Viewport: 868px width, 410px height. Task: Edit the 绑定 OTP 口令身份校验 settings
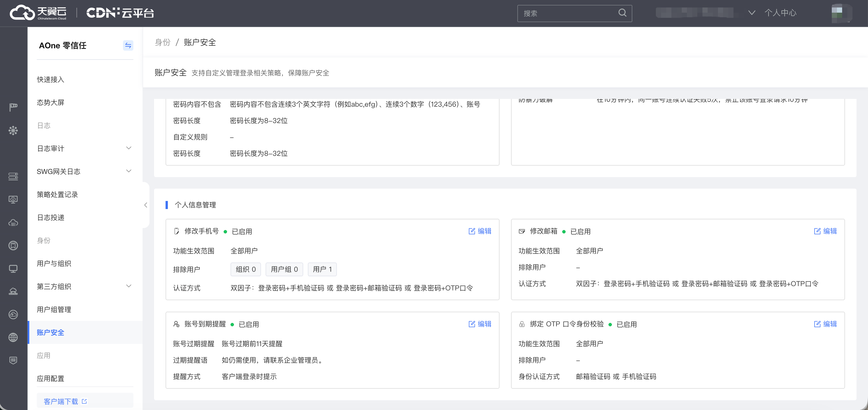(825, 324)
